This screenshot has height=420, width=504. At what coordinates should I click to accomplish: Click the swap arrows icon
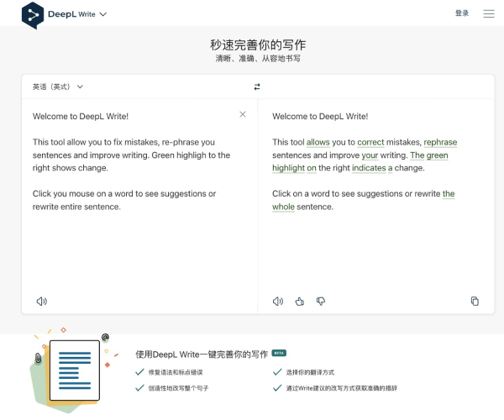(x=257, y=87)
